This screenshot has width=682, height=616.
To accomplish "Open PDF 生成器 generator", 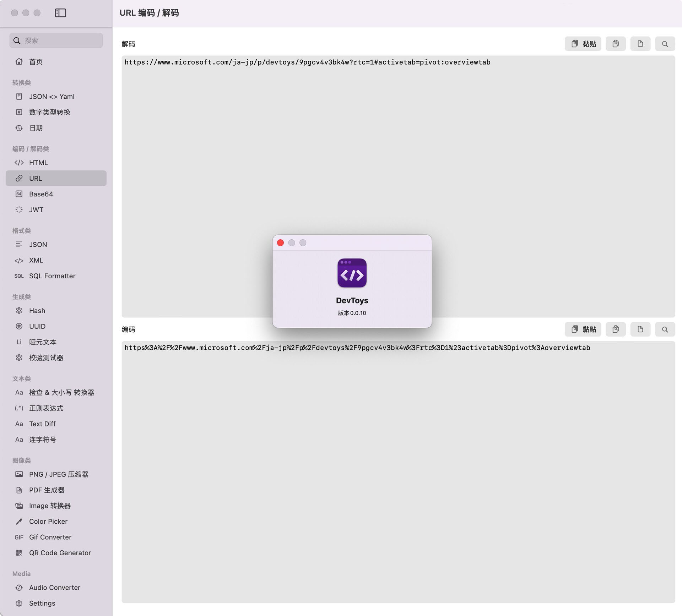I will pyautogui.click(x=56, y=490).
